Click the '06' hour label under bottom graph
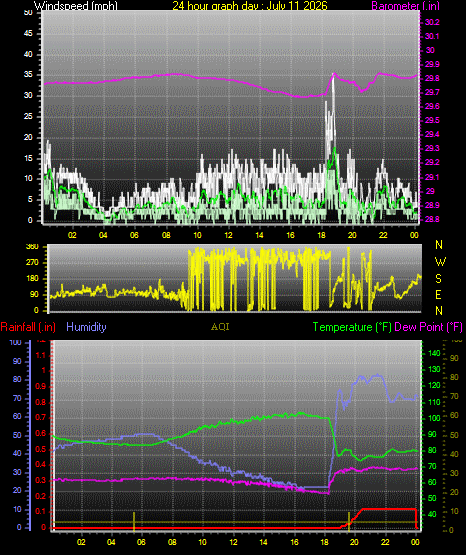 (141, 542)
